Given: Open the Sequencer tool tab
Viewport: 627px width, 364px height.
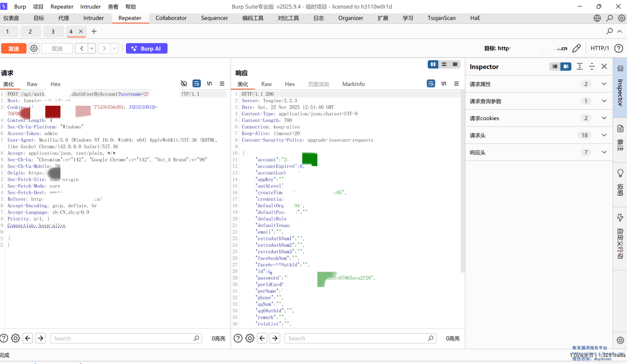Looking at the screenshot, I should pos(214,18).
